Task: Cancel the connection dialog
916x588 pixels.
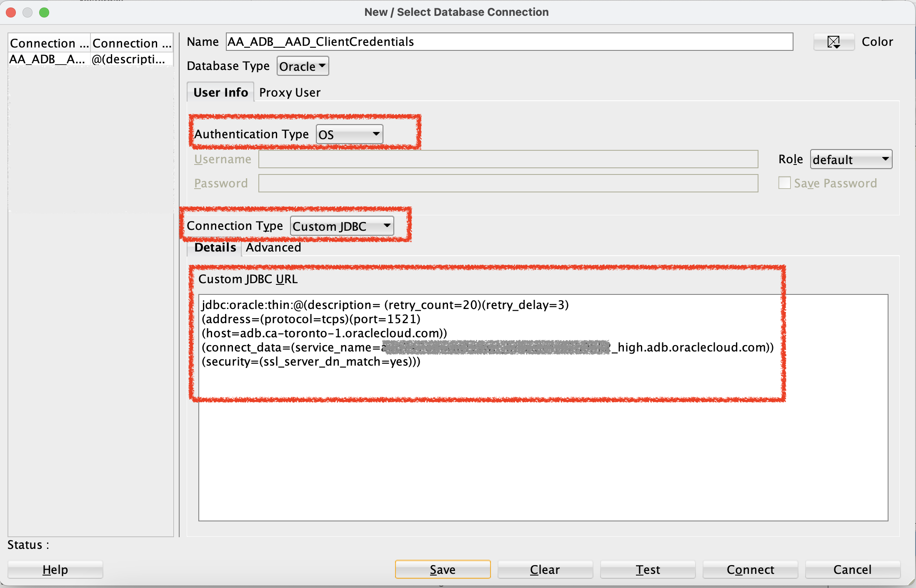Action: tap(852, 569)
